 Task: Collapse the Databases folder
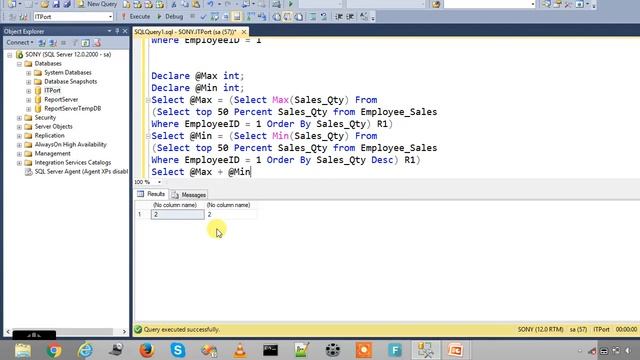[19, 64]
